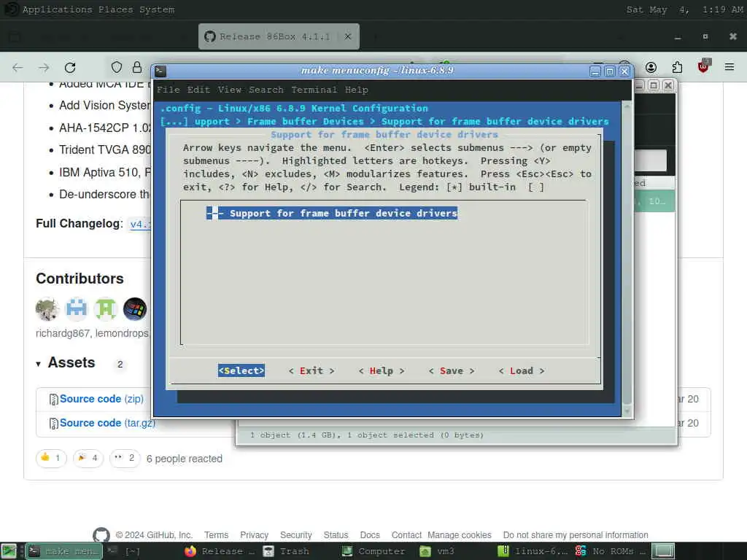This screenshot has width=747, height=560.
Task: Close the Release 86Box 4.1.1 tab
Action: (348, 36)
